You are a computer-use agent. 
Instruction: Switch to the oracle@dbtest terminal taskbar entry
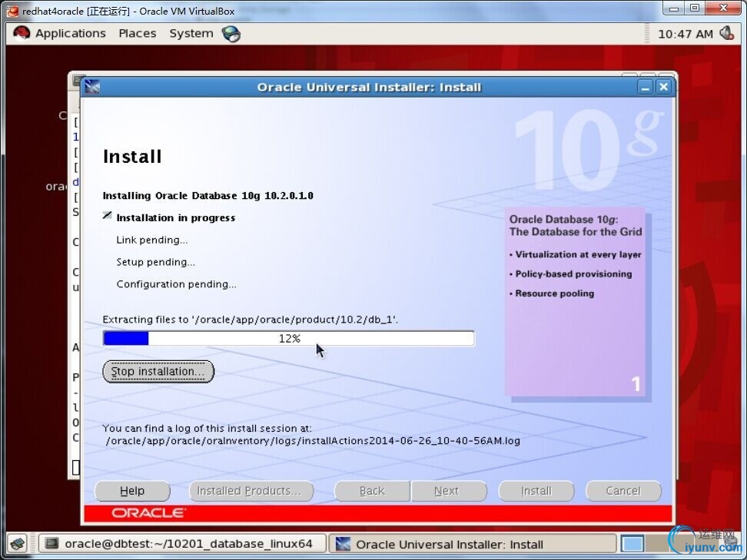(182, 544)
